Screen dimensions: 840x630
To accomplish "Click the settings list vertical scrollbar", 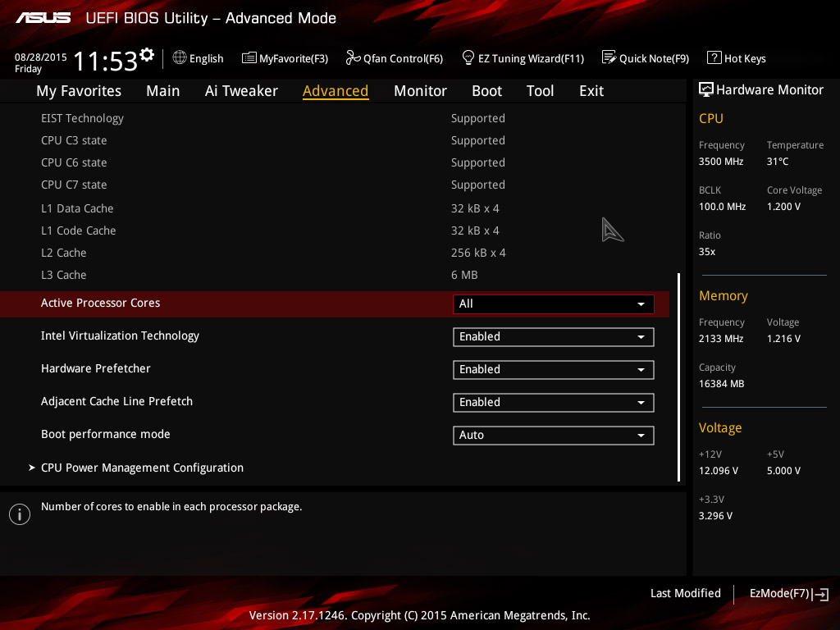I will [678, 377].
